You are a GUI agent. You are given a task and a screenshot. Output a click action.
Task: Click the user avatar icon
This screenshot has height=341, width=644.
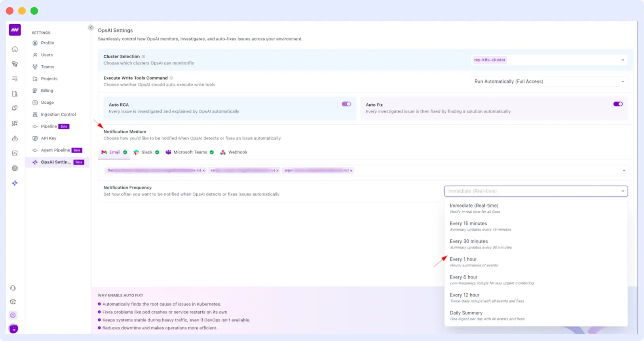(13, 328)
